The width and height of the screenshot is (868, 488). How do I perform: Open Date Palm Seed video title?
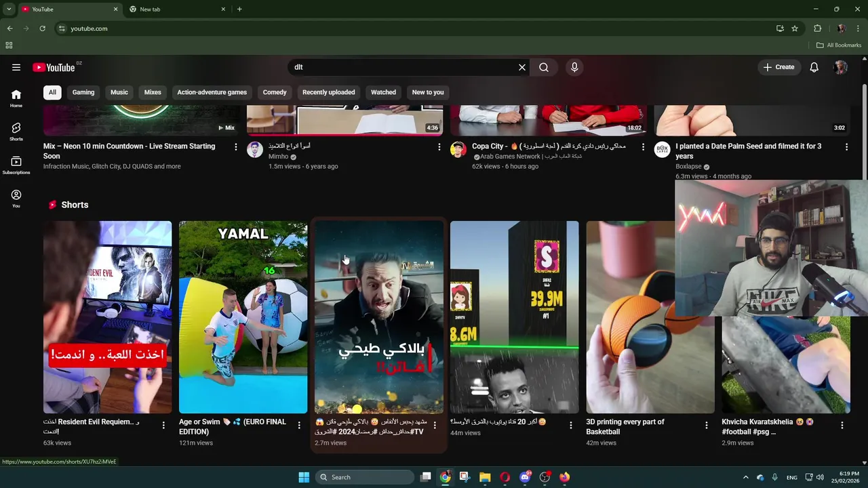tap(748, 151)
